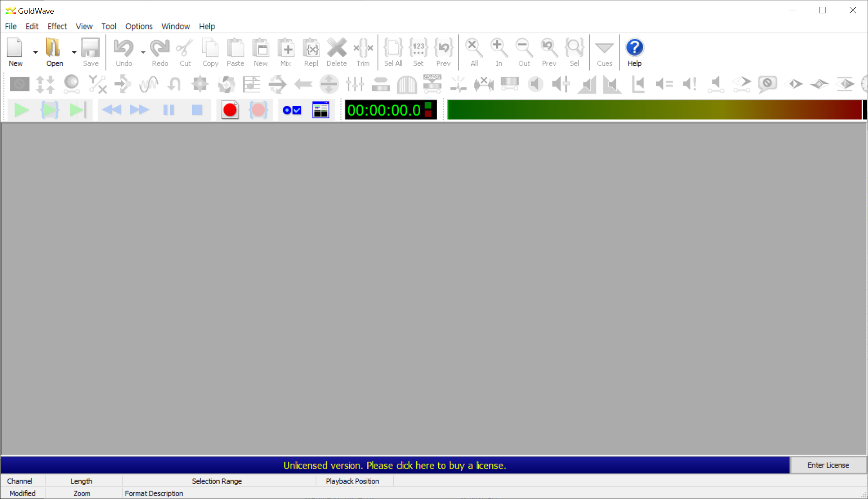This screenshot has width=868, height=499.
Task: Open the Effect menu
Action: 57,26
